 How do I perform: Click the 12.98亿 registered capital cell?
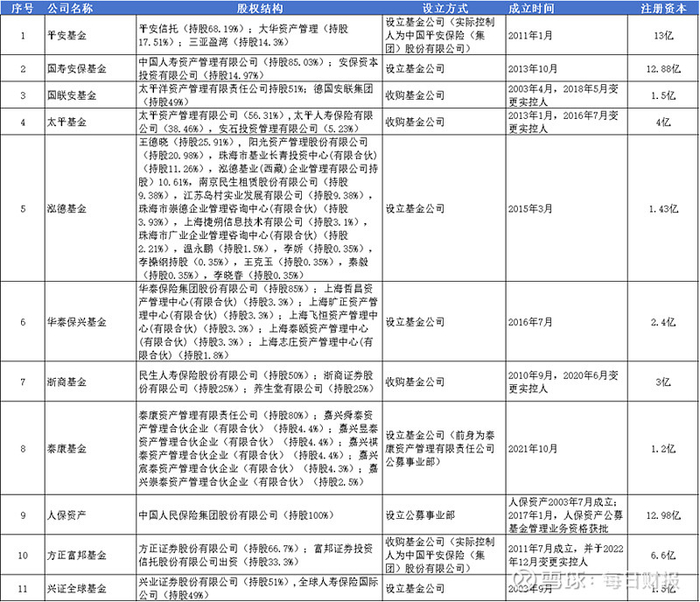click(x=663, y=515)
